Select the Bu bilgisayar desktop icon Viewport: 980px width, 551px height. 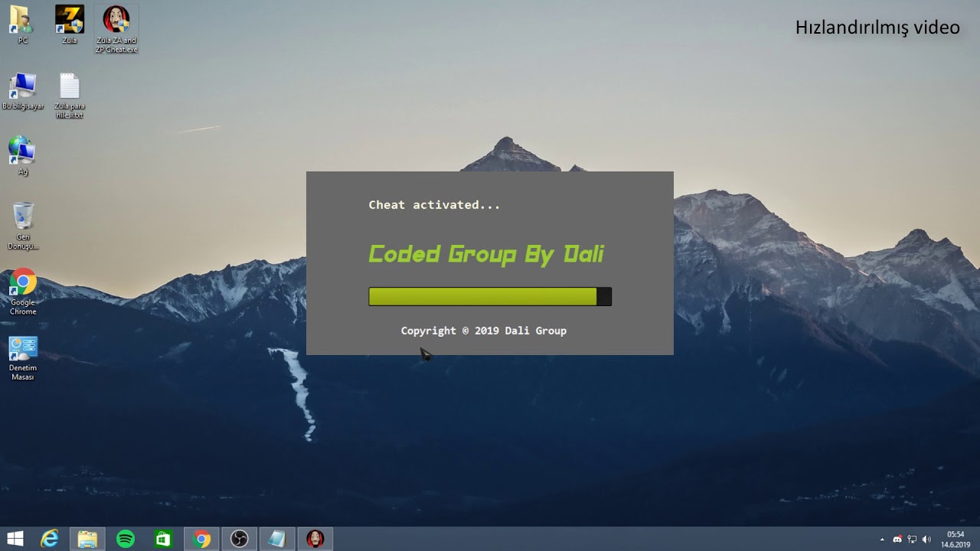23,91
